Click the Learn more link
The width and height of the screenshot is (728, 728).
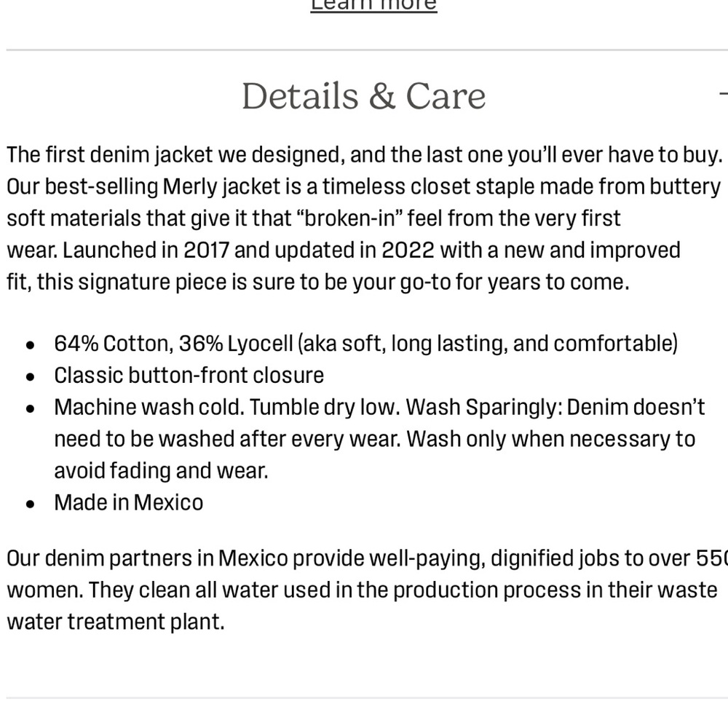(373, 6)
